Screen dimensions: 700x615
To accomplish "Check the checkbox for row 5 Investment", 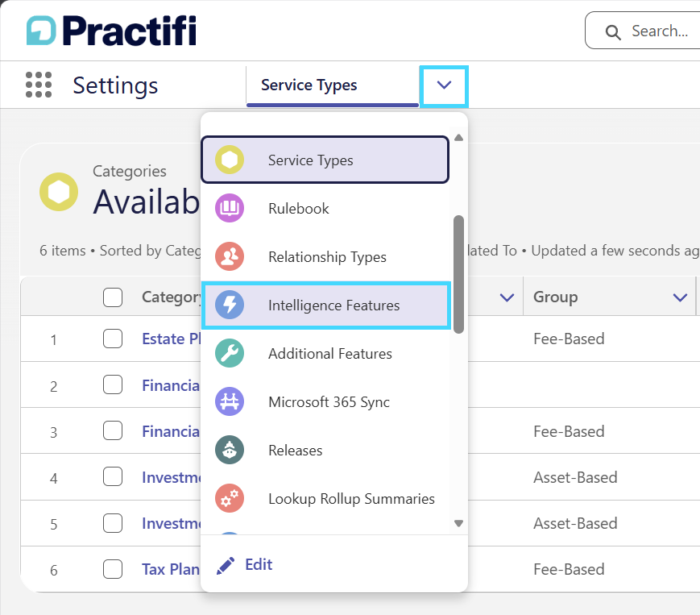I will point(113,523).
